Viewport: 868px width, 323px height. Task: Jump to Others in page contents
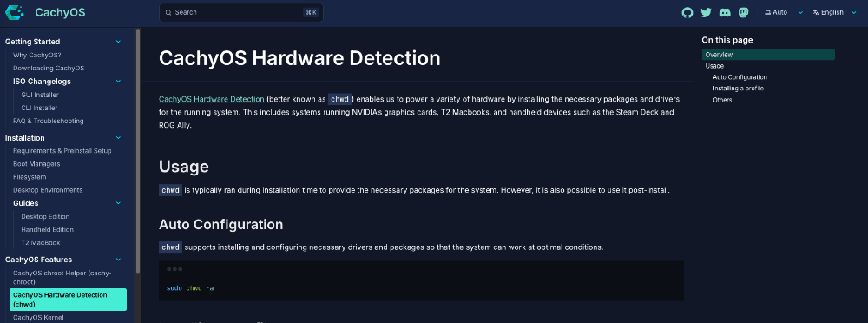coord(722,100)
